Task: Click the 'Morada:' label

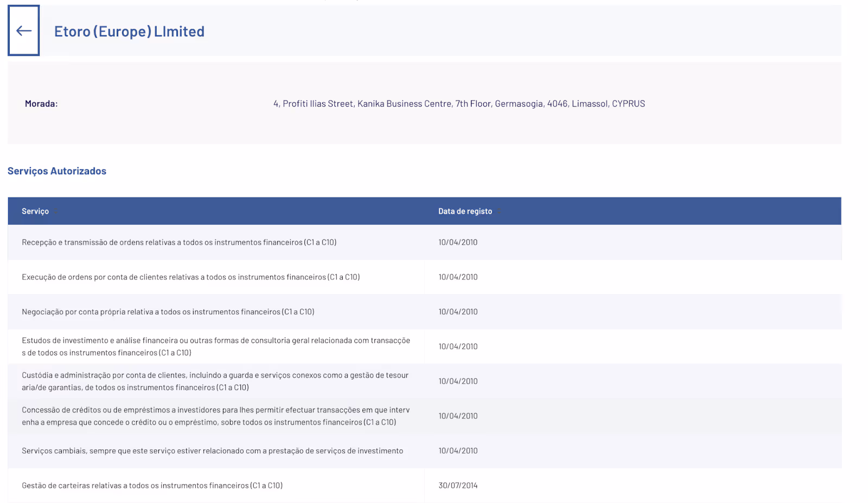Action: tap(41, 104)
